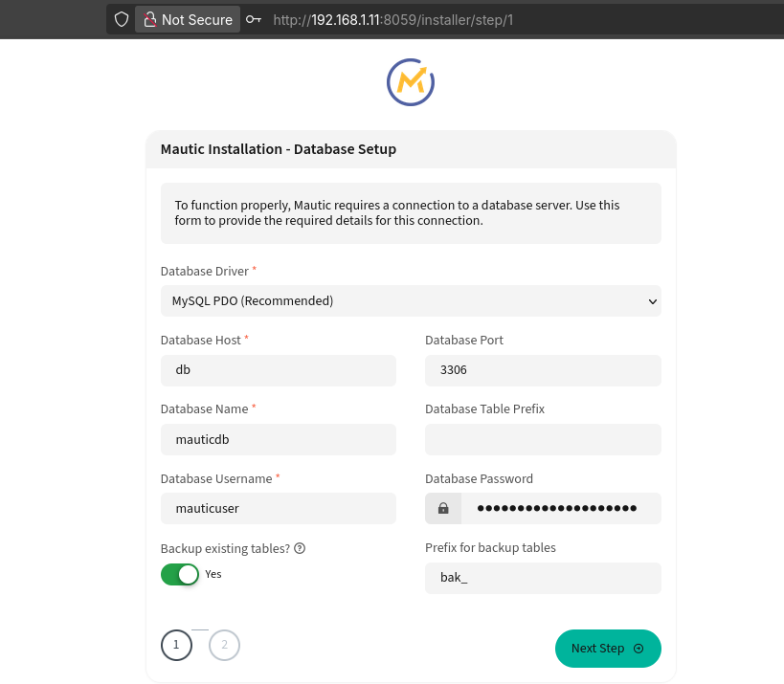Select installer step 1 circle

(176, 645)
